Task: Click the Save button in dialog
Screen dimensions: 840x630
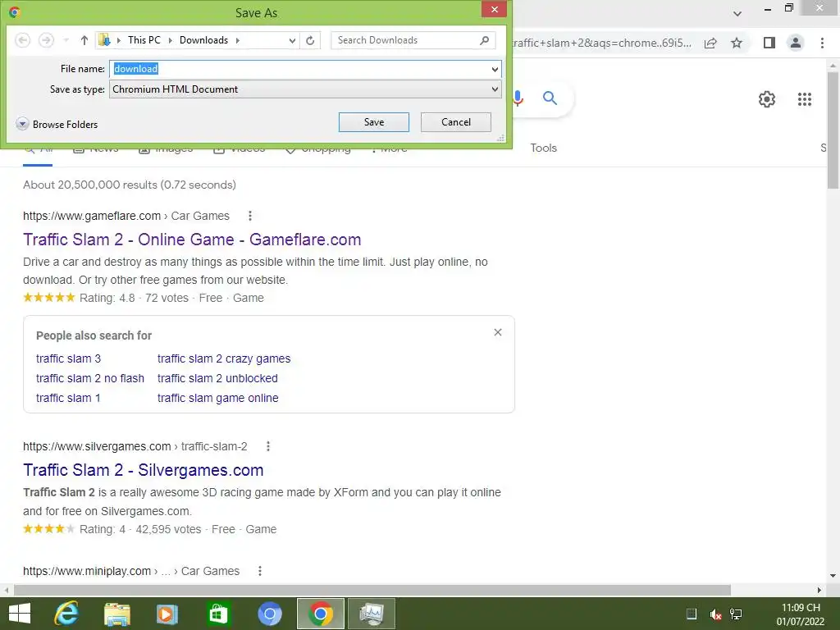Action: [373, 122]
